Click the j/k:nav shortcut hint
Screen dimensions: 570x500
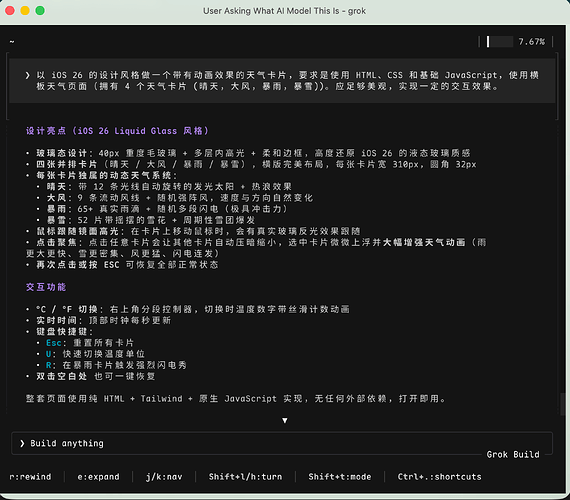pos(164,477)
